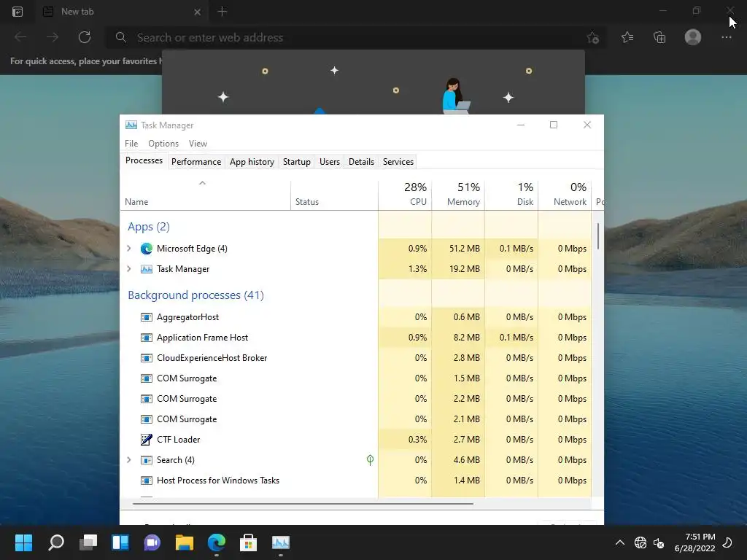Sort by the Status column header
This screenshot has height=560, width=747.
tap(334, 195)
